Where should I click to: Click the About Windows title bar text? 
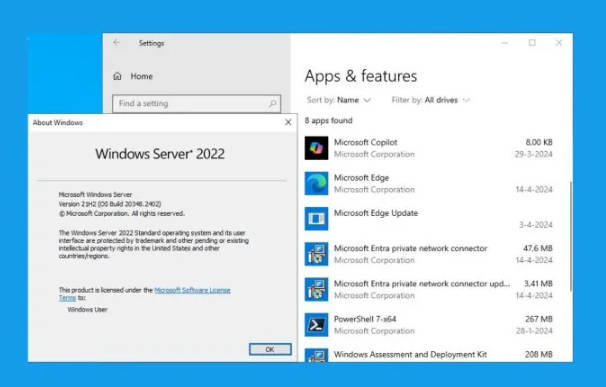(58, 123)
